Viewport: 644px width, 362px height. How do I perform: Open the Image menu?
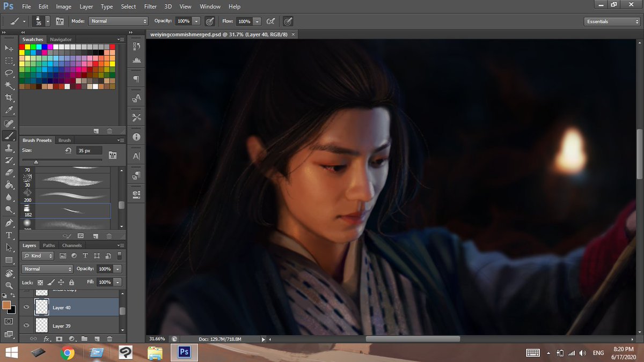[63, 6]
